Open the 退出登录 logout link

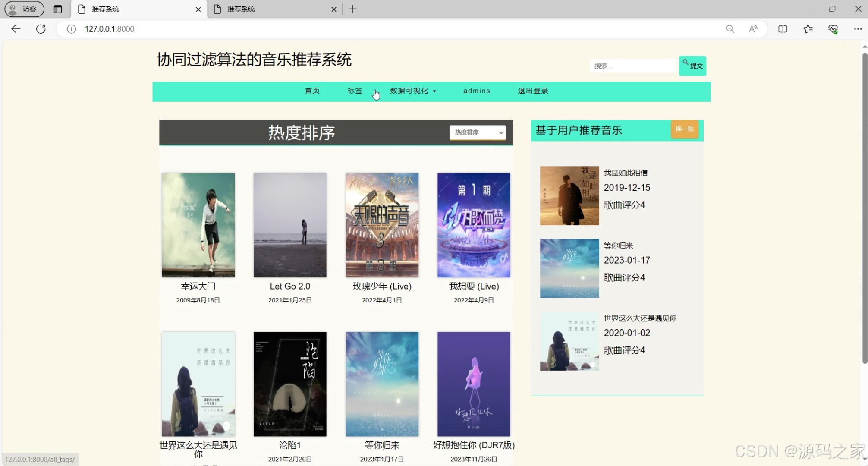coord(533,91)
